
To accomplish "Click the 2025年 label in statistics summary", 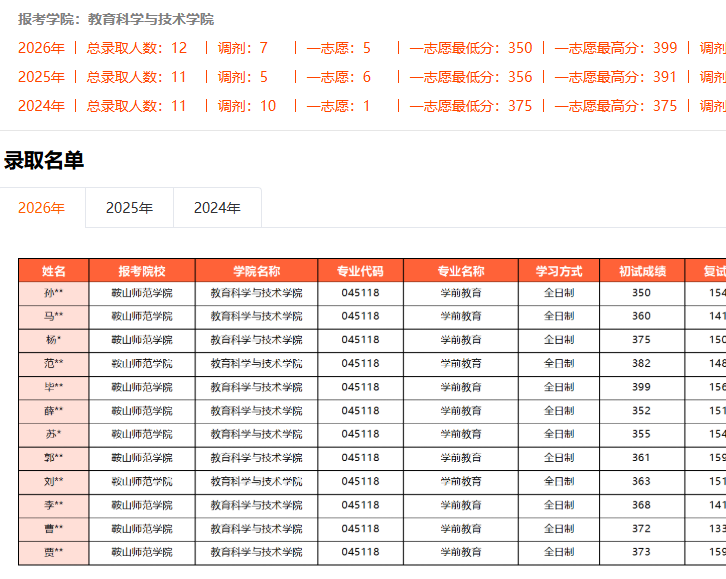I will point(41,77).
